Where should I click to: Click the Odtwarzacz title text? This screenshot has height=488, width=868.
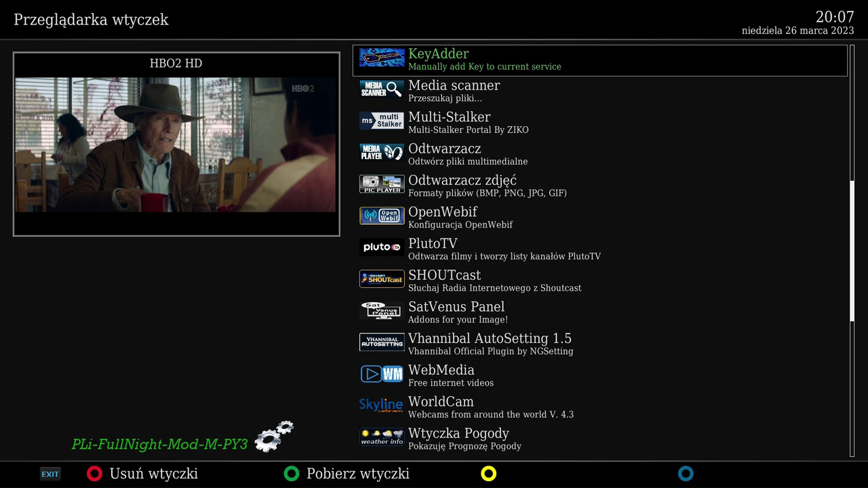click(x=445, y=148)
